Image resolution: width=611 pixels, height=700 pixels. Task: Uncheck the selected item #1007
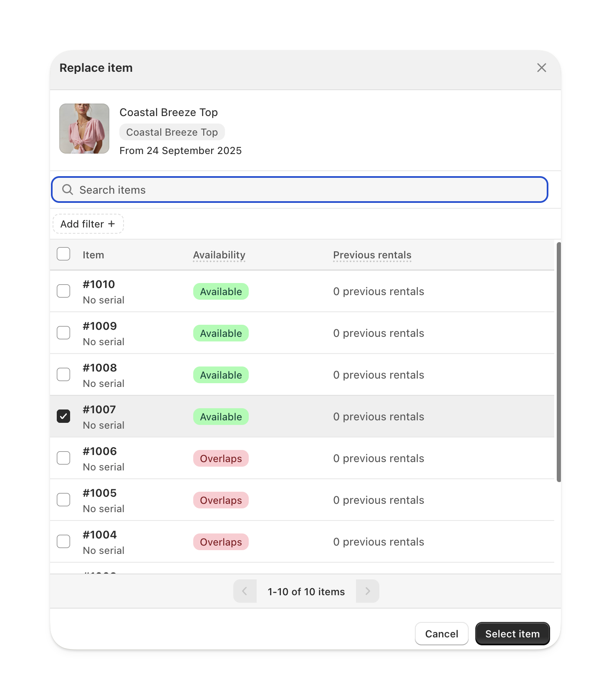tap(63, 416)
